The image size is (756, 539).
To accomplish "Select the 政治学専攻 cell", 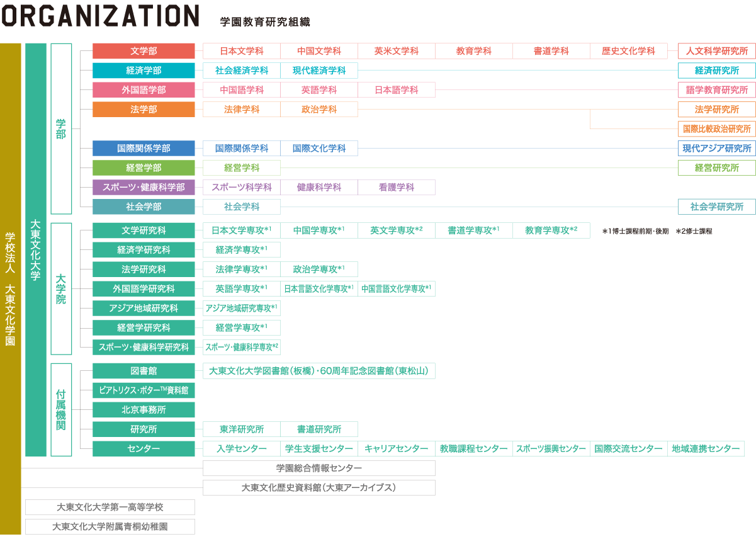I will [319, 269].
